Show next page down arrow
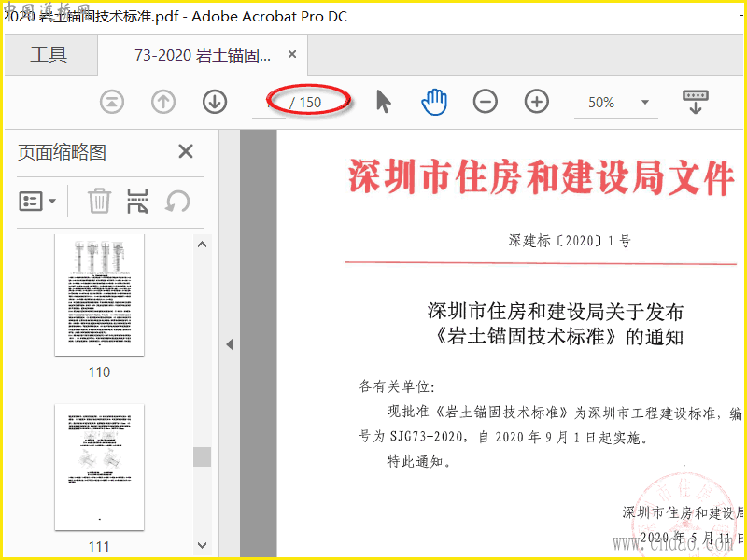Image resolution: width=747 pixels, height=560 pixels. pos(215,102)
